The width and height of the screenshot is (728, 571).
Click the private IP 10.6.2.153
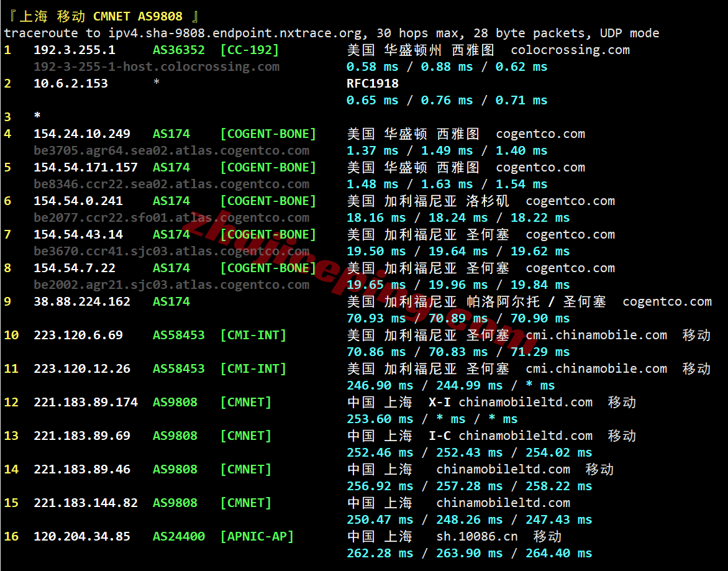(x=70, y=84)
